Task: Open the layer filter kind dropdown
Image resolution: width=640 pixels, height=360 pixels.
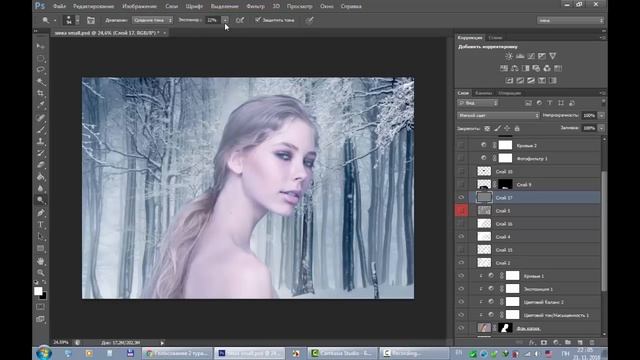Action: point(478,103)
